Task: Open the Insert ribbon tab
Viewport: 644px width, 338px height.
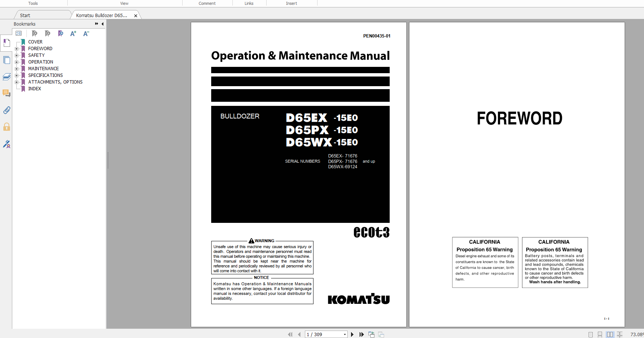Action: [292, 3]
